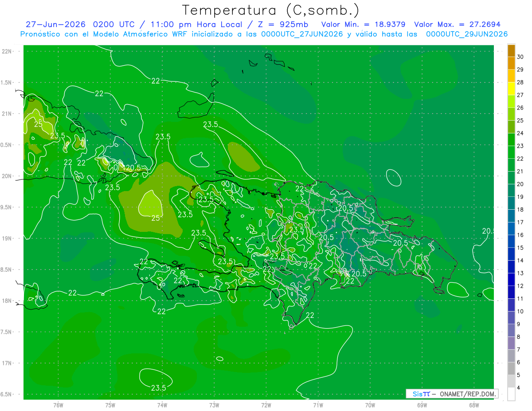
Task: Click the "15" value on the color scale
Action: click(520, 248)
